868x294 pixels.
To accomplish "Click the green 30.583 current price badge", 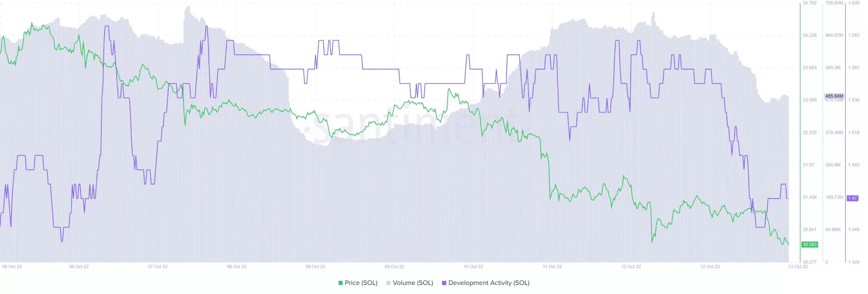I will [810, 244].
